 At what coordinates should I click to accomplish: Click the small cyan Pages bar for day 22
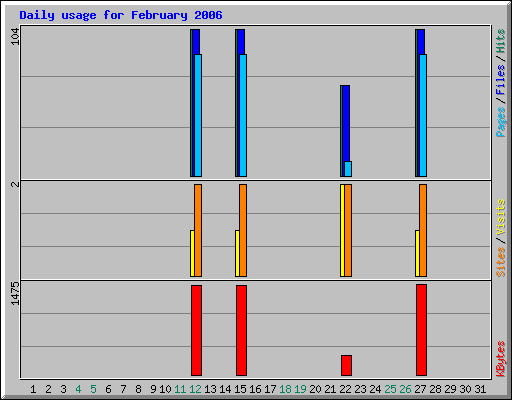click(x=348, y=169)
